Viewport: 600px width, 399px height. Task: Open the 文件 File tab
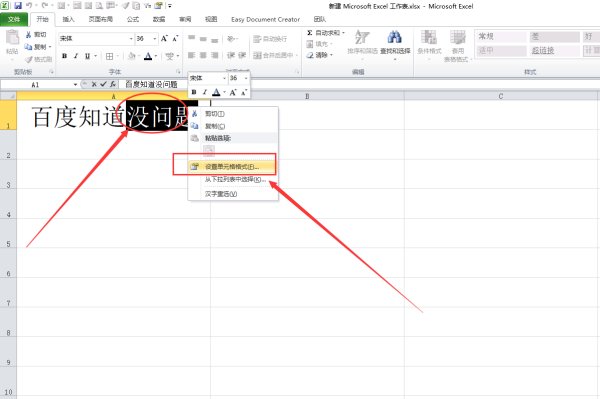[x=14, y=19]
